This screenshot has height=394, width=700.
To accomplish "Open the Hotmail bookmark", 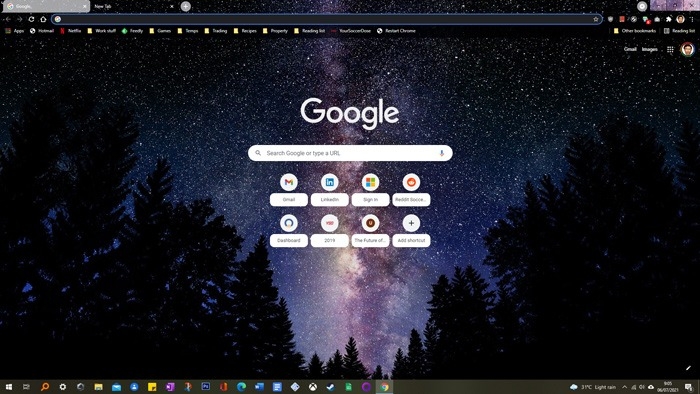I will [42, 31].
